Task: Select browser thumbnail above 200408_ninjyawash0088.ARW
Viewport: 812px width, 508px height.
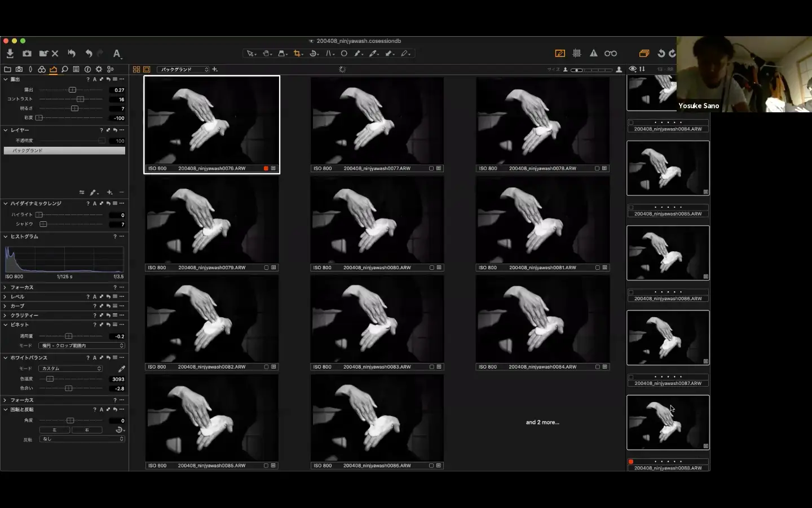Action: click(x=668, y=423)
